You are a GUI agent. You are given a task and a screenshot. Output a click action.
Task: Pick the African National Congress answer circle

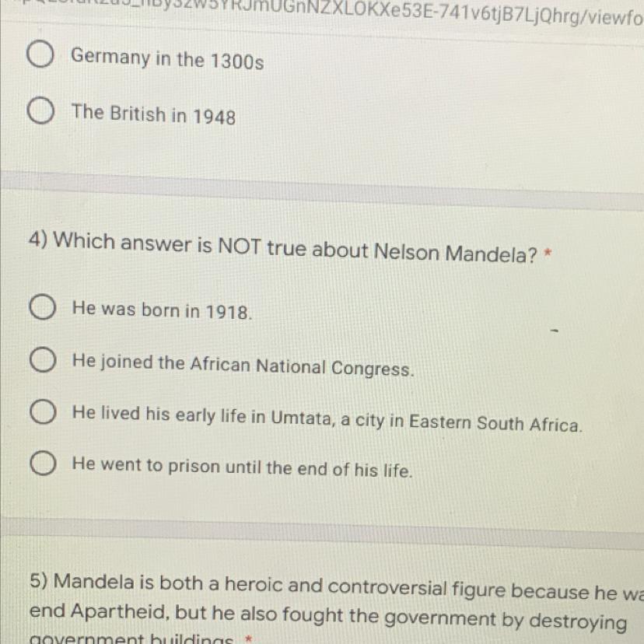coord(43,359)
